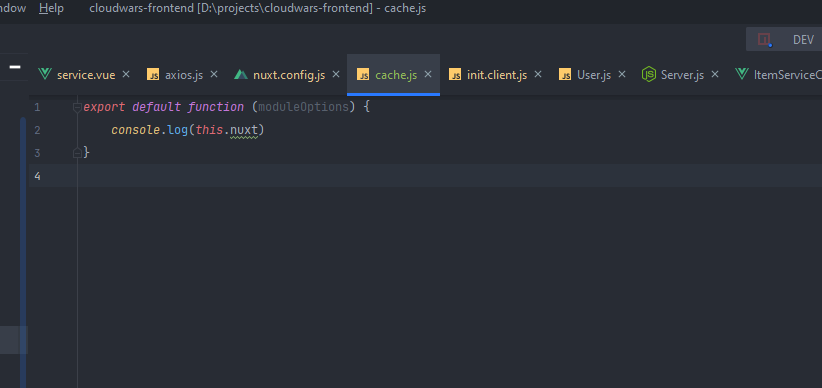
Task: Click the underlined 'nuxt' identifier
Action: 244,130
